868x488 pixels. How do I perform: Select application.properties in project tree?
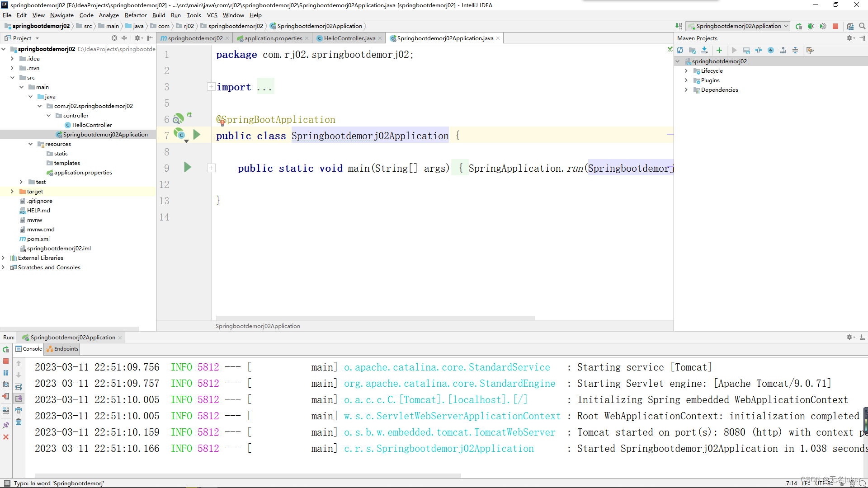[x=83, y=173]
